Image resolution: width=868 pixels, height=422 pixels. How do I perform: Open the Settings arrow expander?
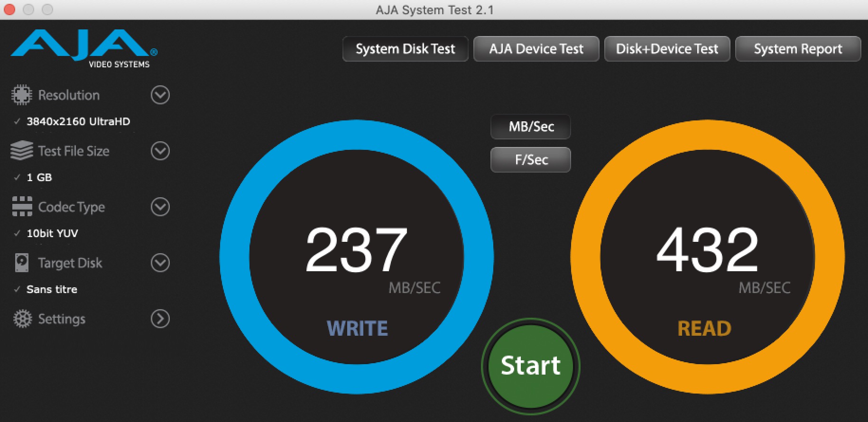[x=160, y=319]
